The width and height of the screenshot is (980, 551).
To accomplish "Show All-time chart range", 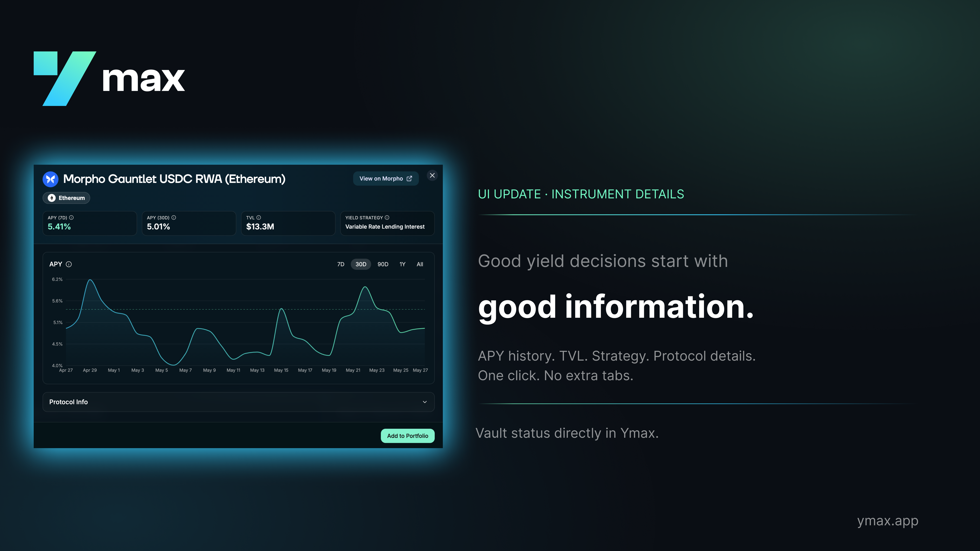I will point(420,264).
